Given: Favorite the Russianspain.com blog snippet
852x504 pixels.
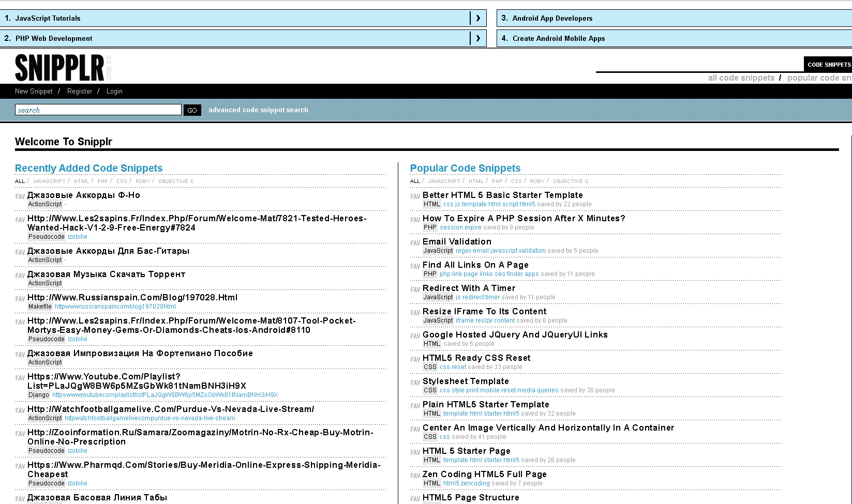Looking at the screenshot, I should pyautogui.click(x=20, y=299).
